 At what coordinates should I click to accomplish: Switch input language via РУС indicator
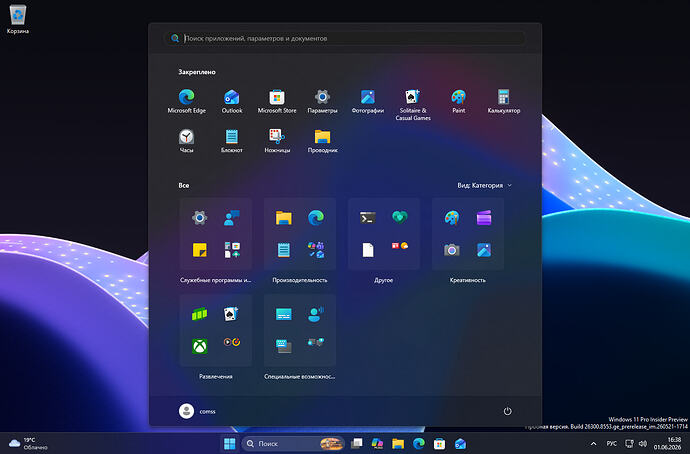612,443
